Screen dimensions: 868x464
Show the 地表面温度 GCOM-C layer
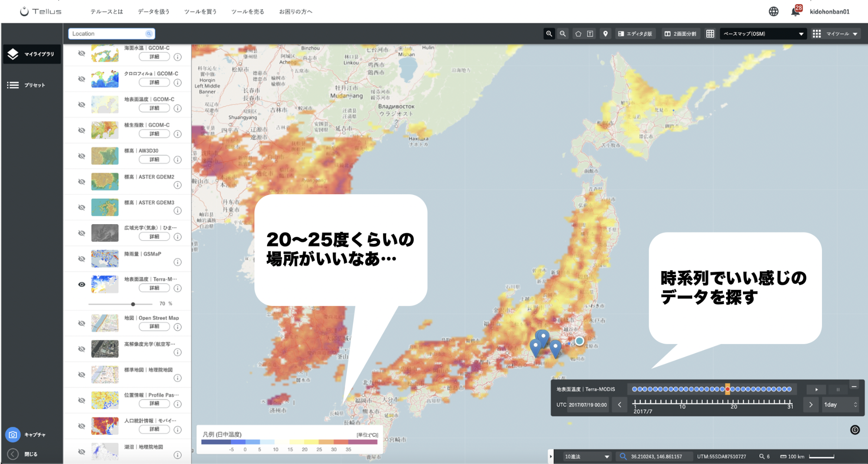coord(81,105)
